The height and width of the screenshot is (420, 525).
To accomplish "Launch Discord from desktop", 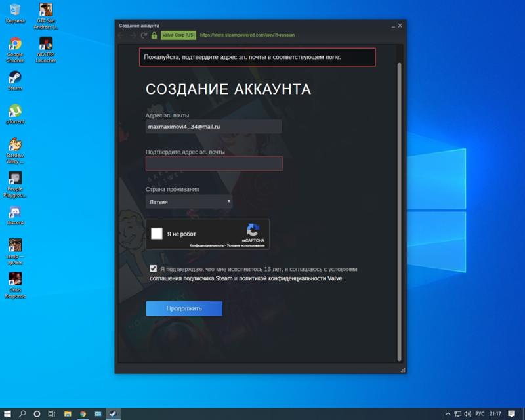I will pyautogui.click(x=15, y=215).
